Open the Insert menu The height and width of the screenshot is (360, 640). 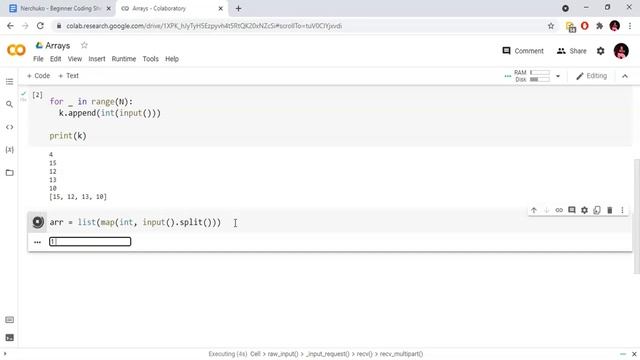[x=97, y=59]
